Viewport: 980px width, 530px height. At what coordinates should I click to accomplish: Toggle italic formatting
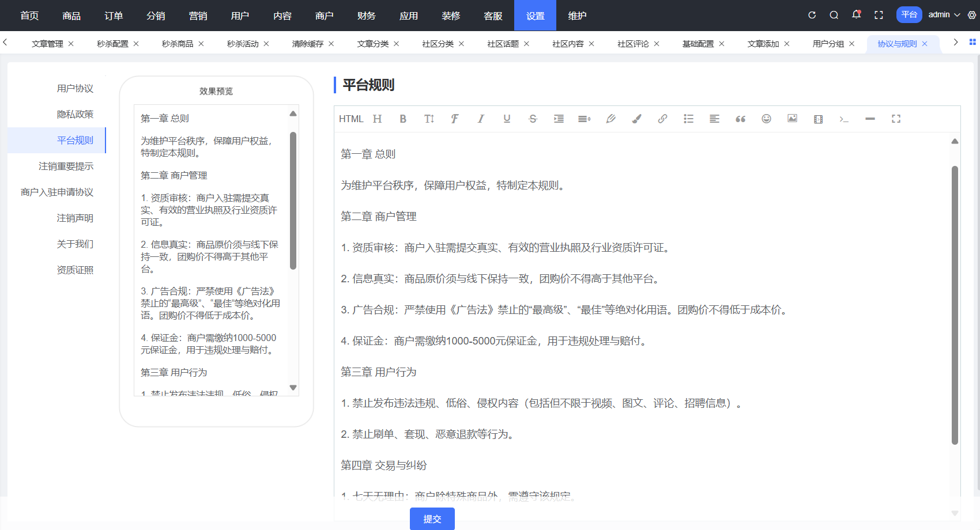click(x=481, y=119)
